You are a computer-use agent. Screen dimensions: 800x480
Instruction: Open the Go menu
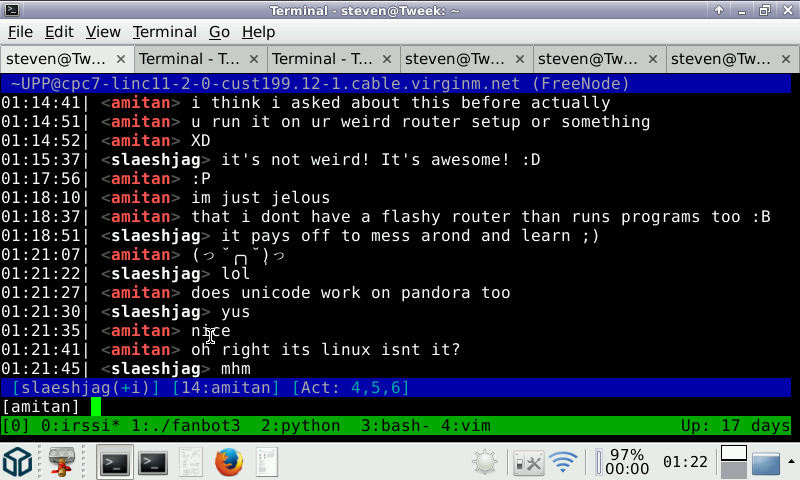pyautogui.click(x=219, y=32)
